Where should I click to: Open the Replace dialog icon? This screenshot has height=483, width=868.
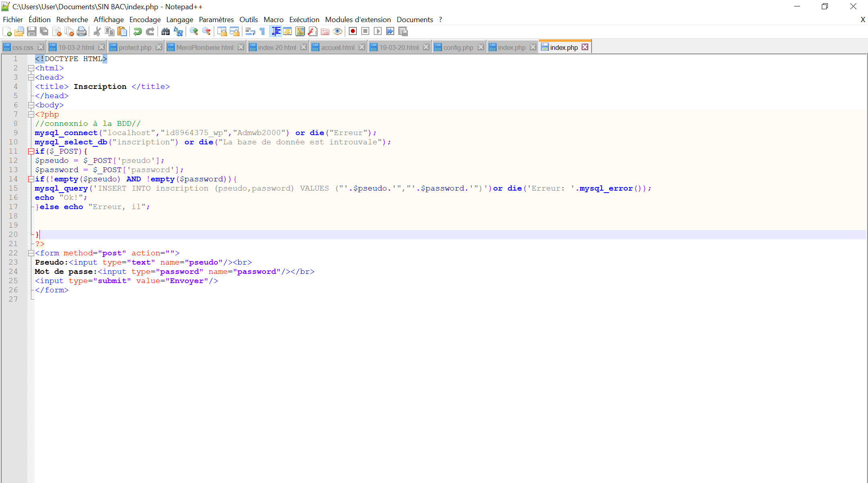[x=178, y=31]
